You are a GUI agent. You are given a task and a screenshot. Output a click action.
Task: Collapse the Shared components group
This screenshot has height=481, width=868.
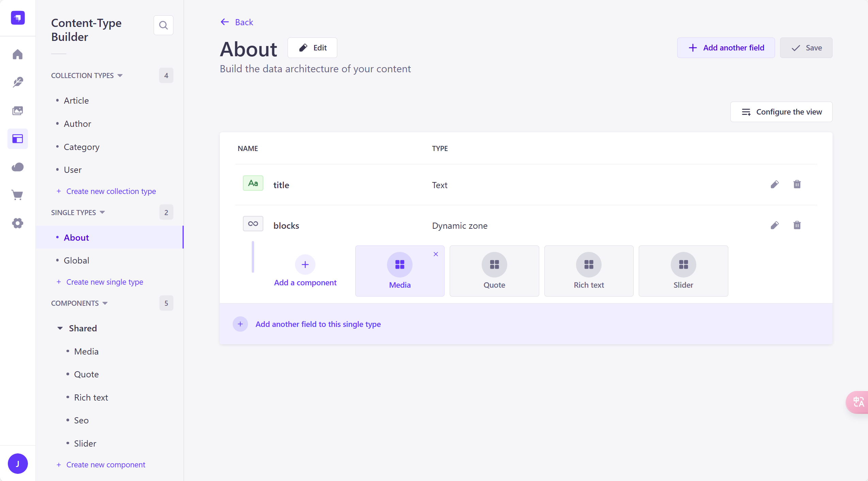60,328
